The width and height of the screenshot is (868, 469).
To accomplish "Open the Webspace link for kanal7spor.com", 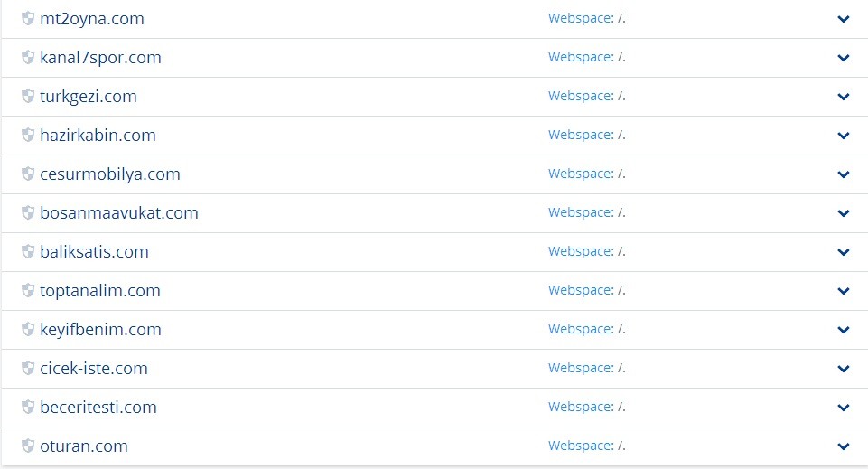I will (x=587, y=57).
